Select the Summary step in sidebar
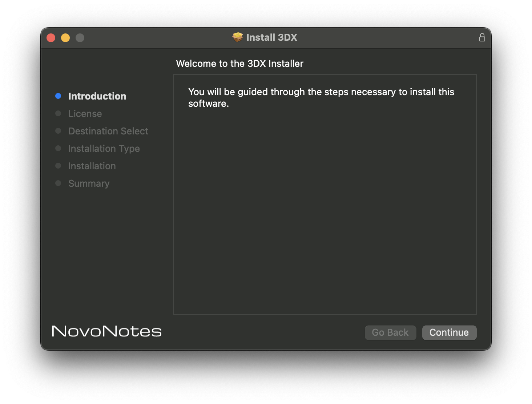The height and width of the screenshot is (404, 532). click(x=88, y=183)
